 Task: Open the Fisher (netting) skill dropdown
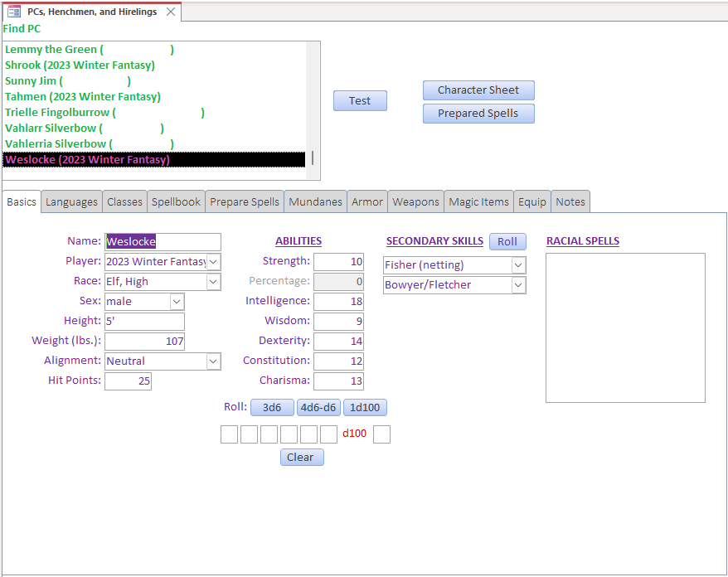pos(518,265)
